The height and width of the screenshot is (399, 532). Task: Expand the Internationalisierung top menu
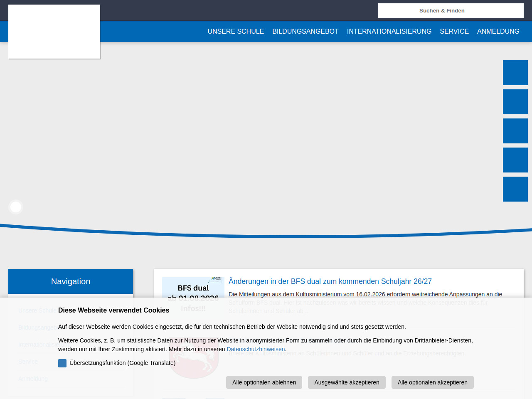click(389, 32)
